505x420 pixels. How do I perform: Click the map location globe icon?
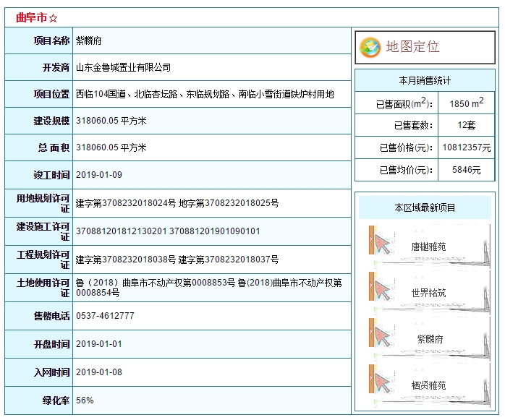tap(370, 47)
